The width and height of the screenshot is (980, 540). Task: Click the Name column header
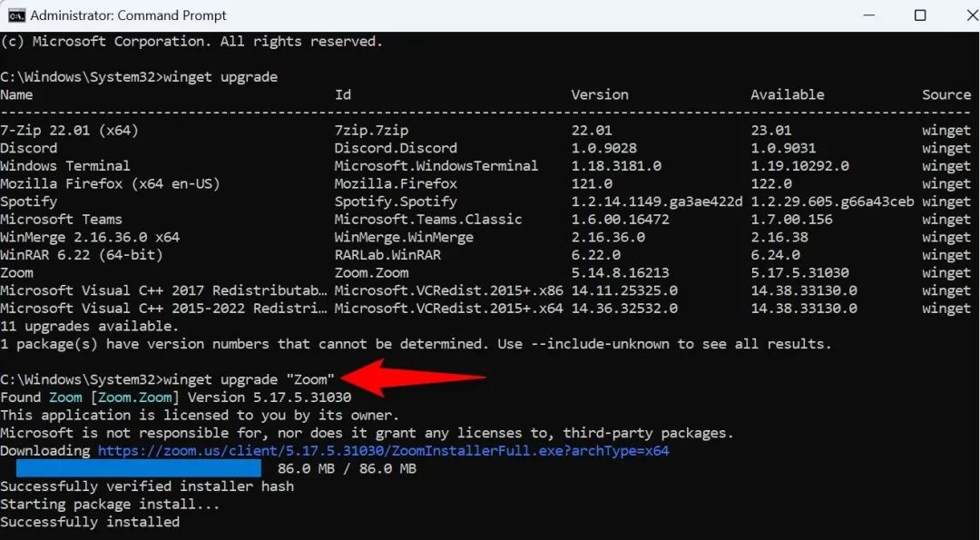(16, 95)
